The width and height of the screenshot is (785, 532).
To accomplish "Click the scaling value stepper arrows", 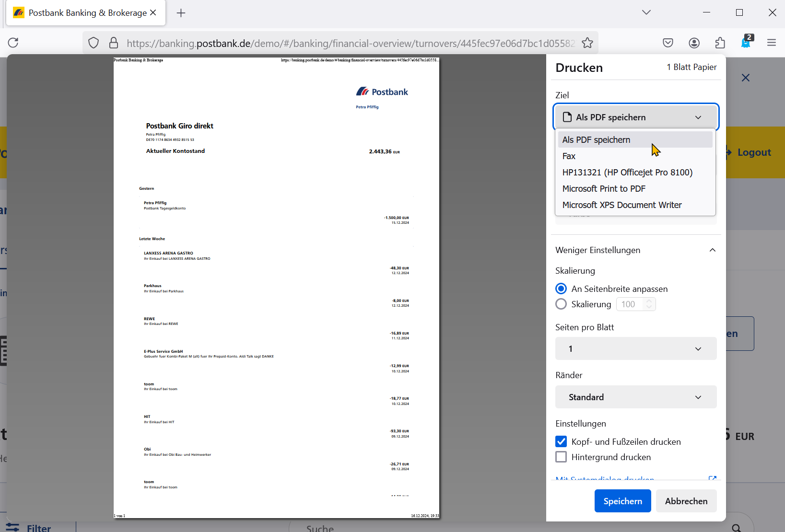I will coord(649,304).
